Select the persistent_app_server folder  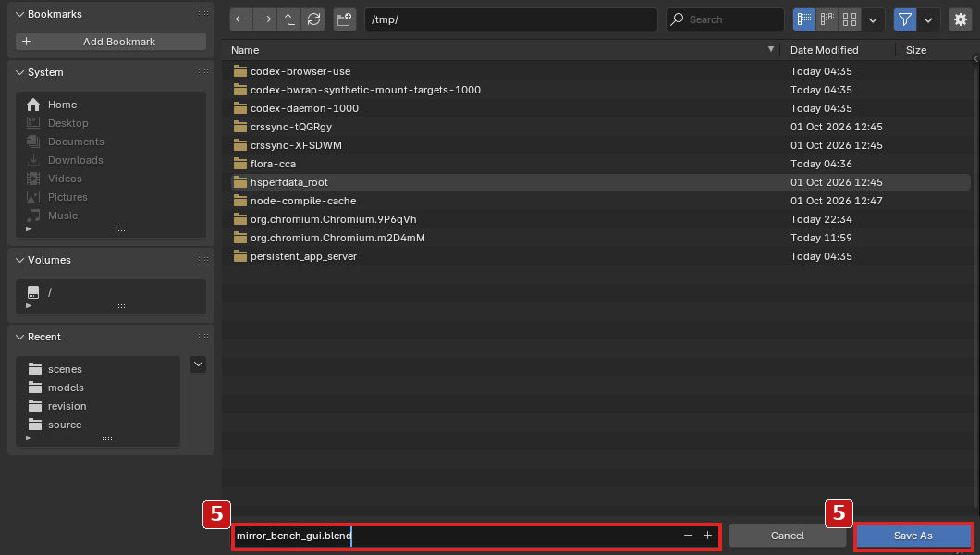(x=600, y=256)
